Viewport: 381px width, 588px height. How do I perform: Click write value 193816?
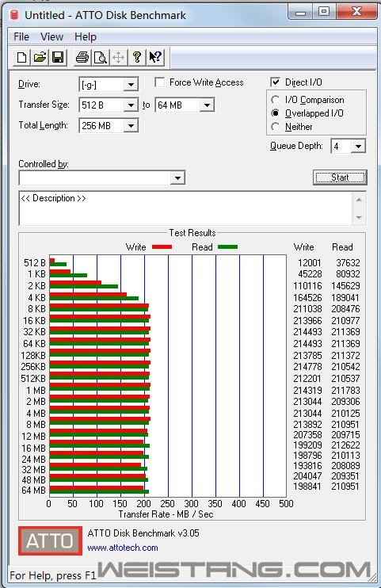pos(307,466)
